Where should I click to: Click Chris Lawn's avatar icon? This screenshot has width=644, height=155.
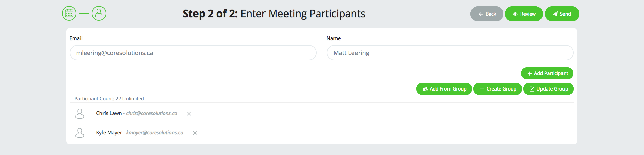[x=79, y=113]
